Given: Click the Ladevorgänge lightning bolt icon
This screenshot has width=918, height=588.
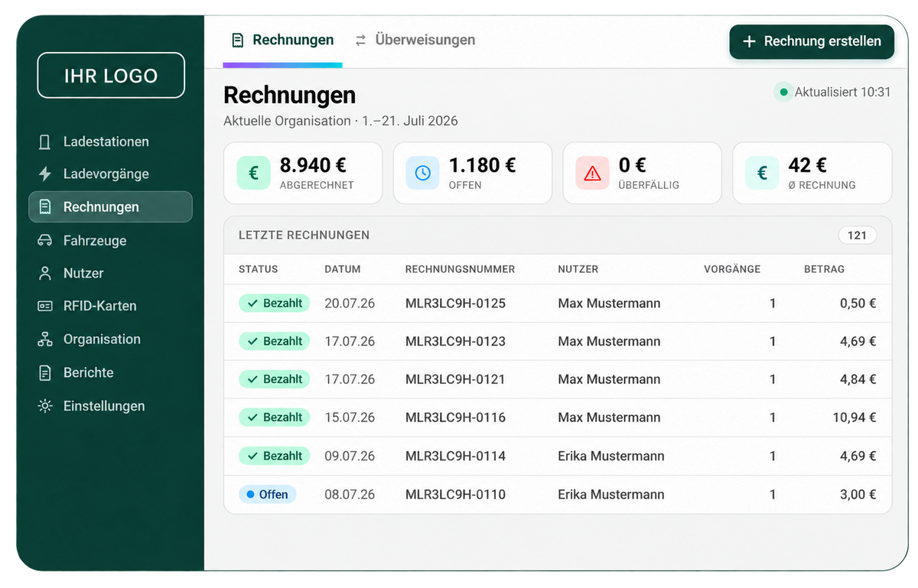Looking at the screenshot, I should (45, 174).
